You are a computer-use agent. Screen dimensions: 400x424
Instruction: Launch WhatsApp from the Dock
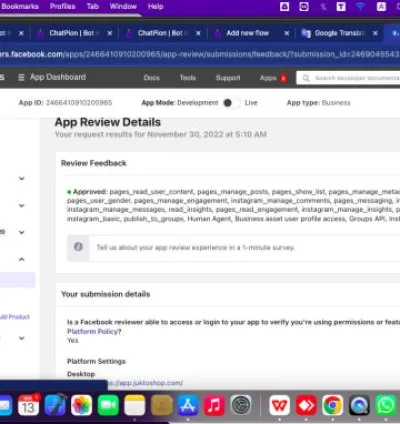386,405
